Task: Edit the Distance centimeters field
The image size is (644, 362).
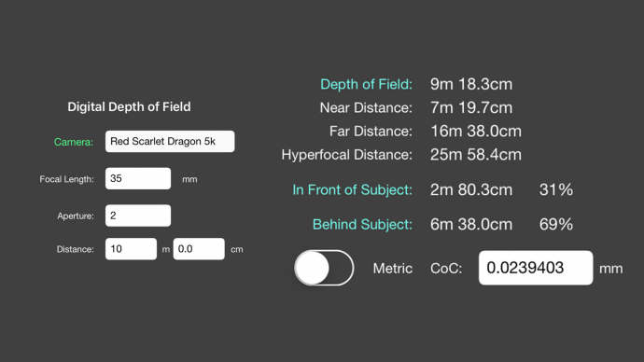Action: 199,249
